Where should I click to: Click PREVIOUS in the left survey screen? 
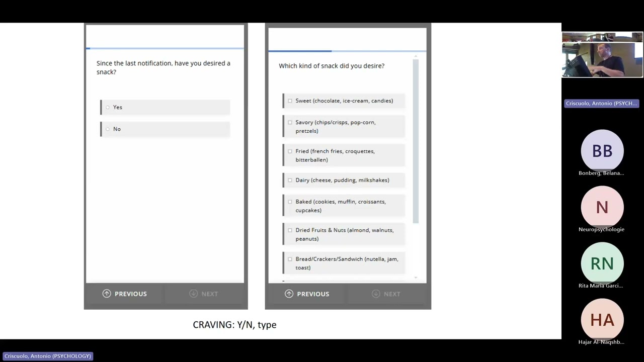coord(125,294)
